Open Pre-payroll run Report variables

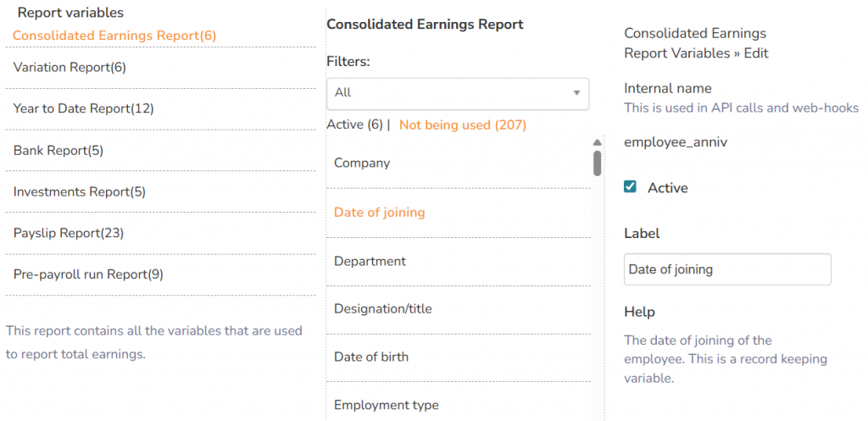88,274
